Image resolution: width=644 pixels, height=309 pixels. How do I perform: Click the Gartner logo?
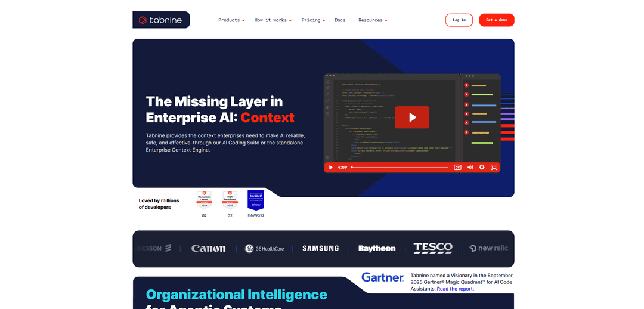382,277
